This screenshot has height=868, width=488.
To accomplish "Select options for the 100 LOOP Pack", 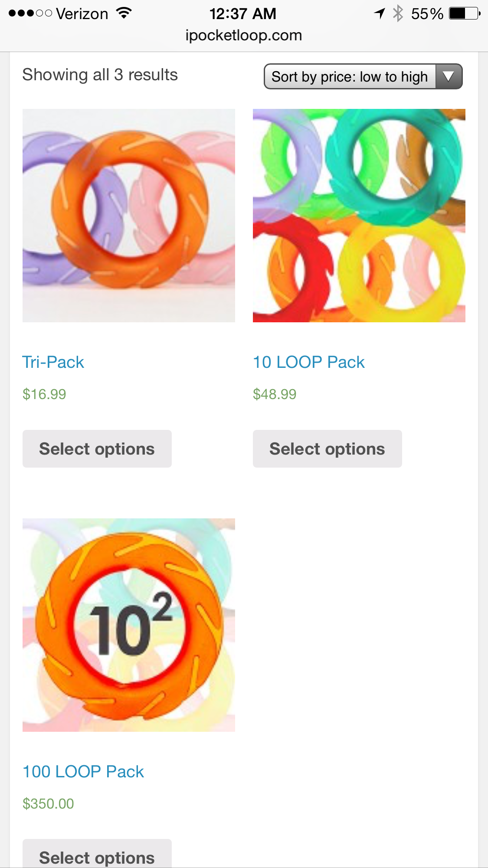I will [97, 856].
